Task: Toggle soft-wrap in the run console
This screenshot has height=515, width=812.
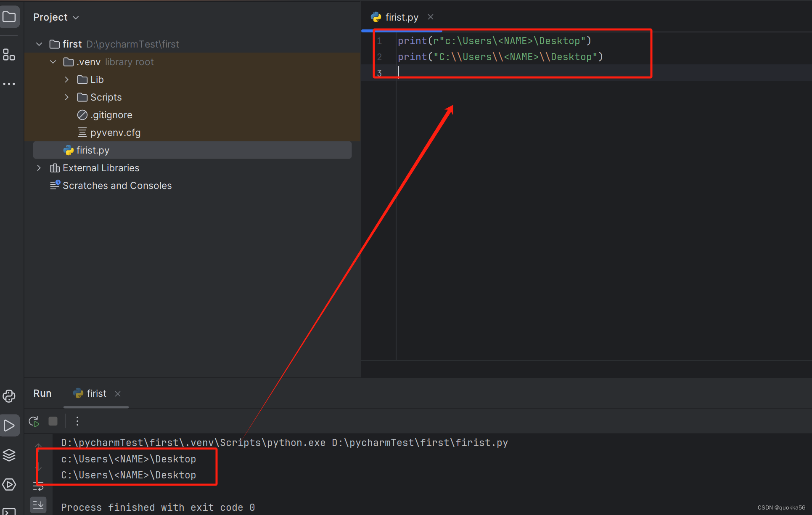Action: pos(38,487)
